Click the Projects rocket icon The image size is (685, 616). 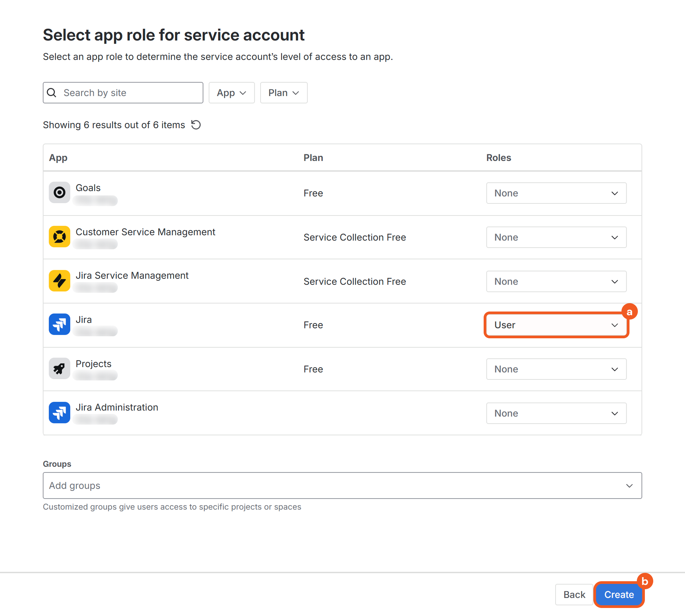click(59, 368)
